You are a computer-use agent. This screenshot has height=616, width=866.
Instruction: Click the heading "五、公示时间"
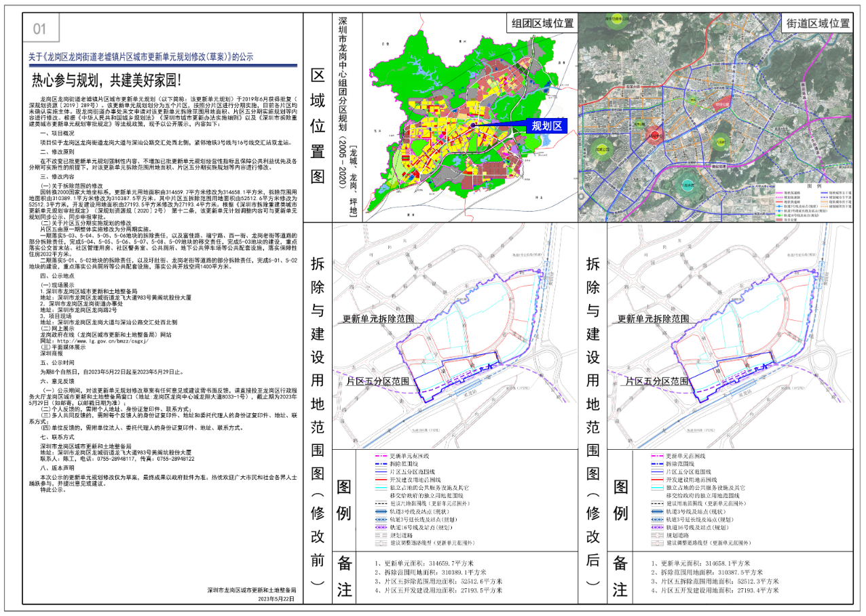click(57, 363)
